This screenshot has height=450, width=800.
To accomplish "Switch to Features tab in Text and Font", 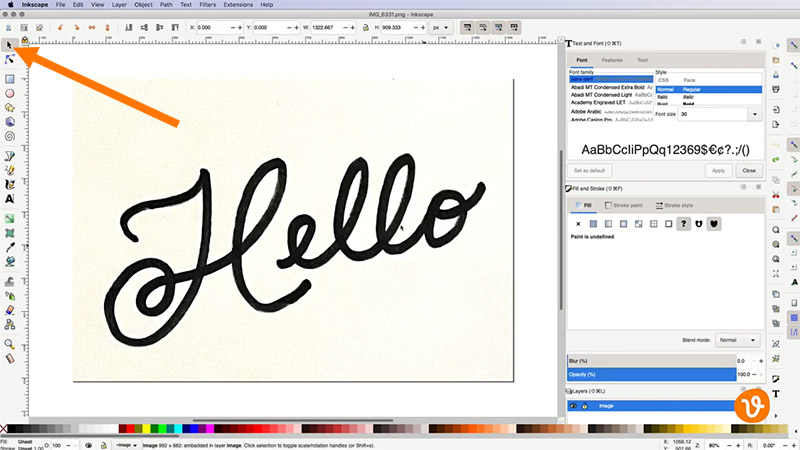I will [x=612, y=60].
